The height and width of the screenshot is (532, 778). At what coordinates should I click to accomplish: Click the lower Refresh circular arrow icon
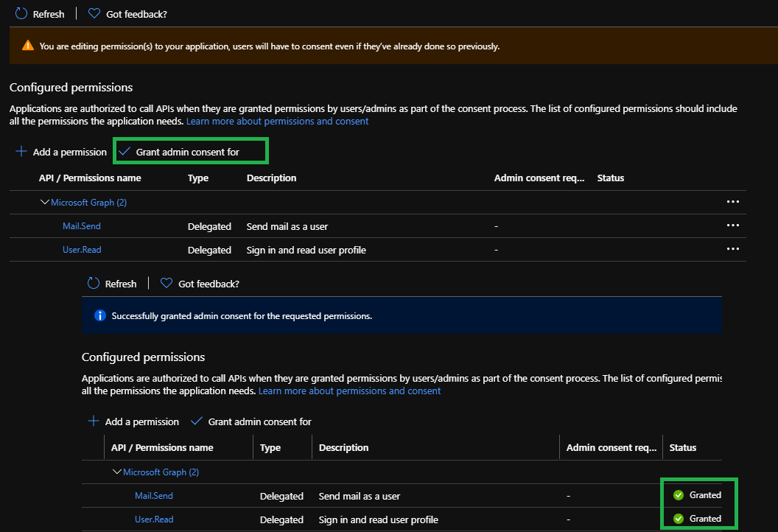[x=94, y=284]
